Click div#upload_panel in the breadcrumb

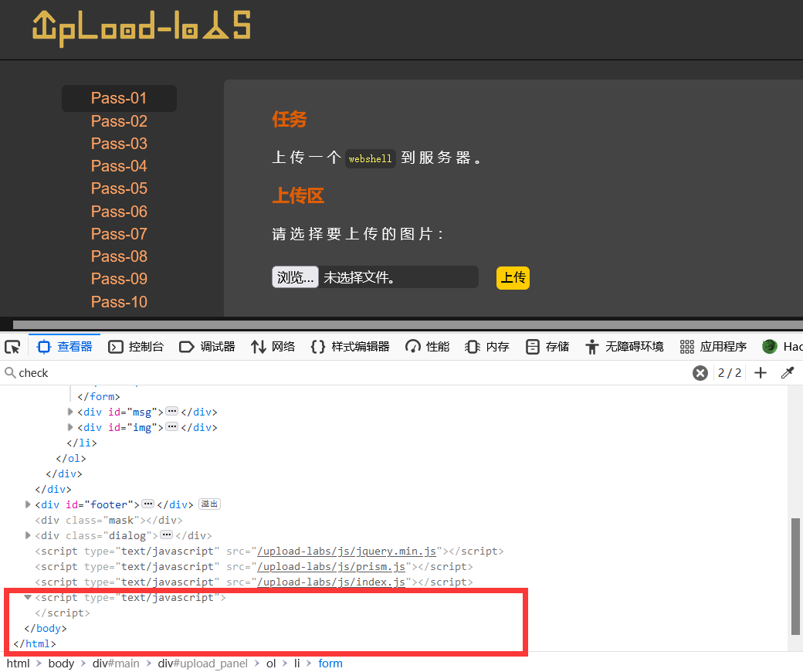203,664
